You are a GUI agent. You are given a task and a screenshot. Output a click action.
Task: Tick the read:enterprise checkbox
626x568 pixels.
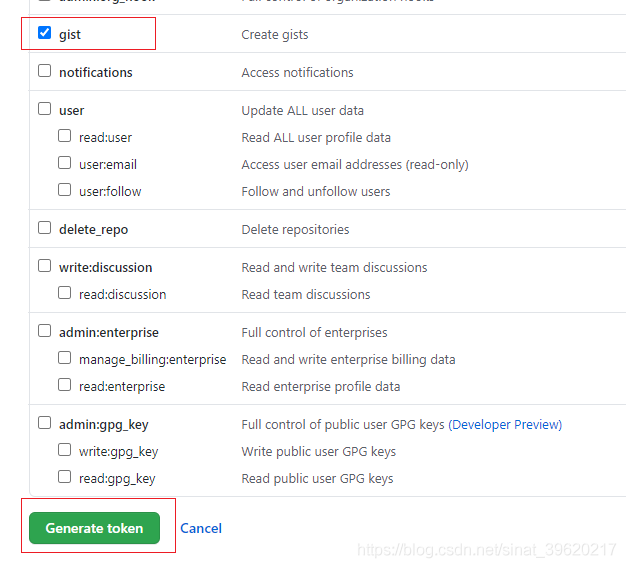click(64, 385)
